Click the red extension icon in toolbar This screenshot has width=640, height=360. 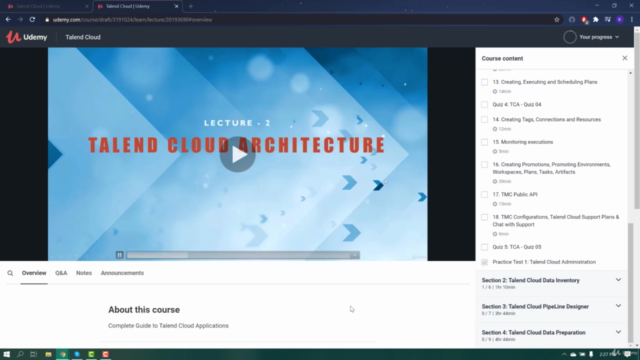click(x=584, y=20)
